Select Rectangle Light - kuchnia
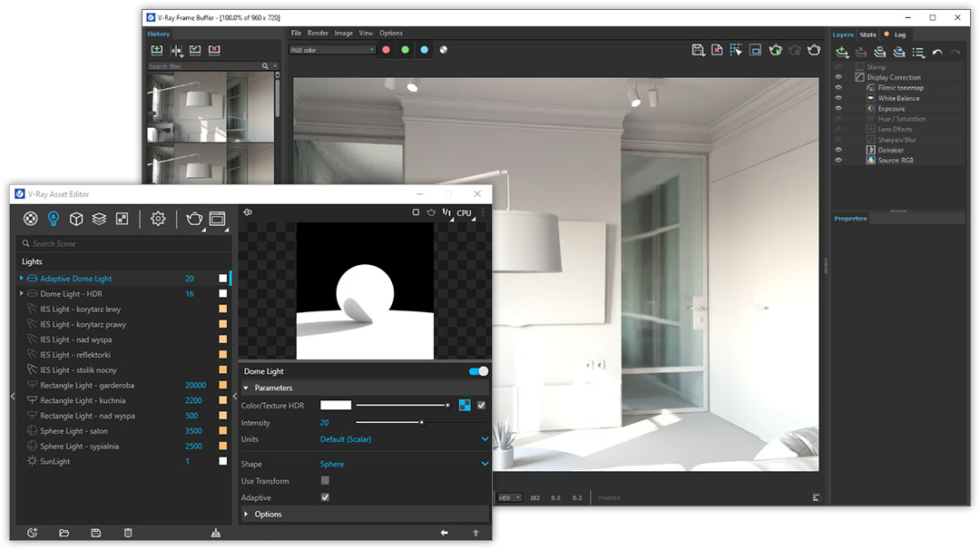The image size is (980, 550). 83,400
